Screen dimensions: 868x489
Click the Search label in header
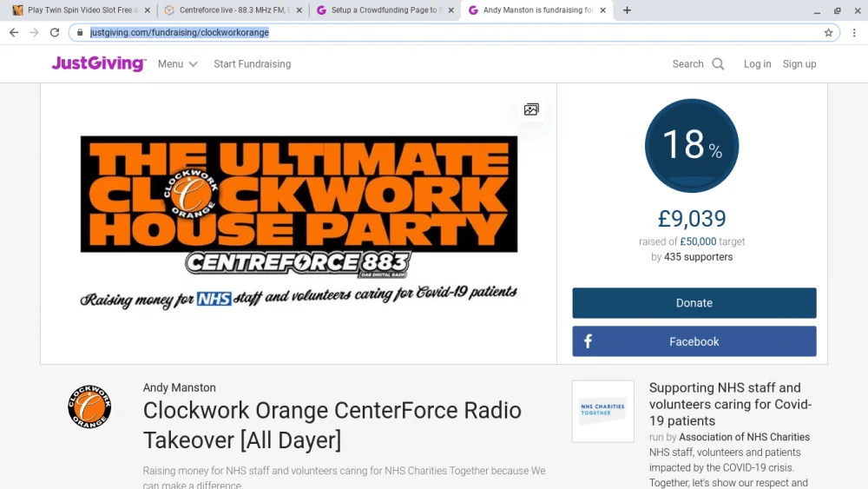[x=687, y=64]
